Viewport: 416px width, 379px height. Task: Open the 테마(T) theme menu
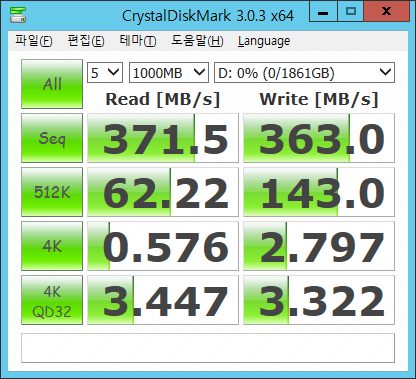138,41
